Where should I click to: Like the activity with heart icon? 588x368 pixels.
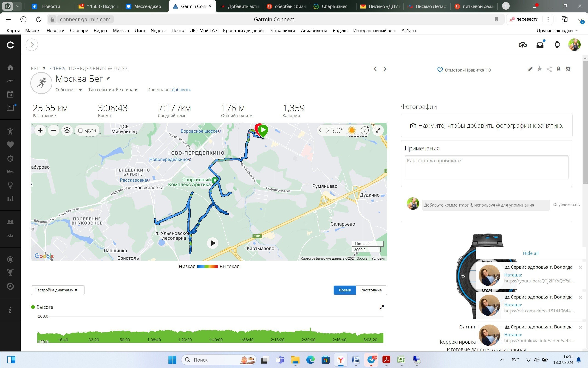coord(440,70)
